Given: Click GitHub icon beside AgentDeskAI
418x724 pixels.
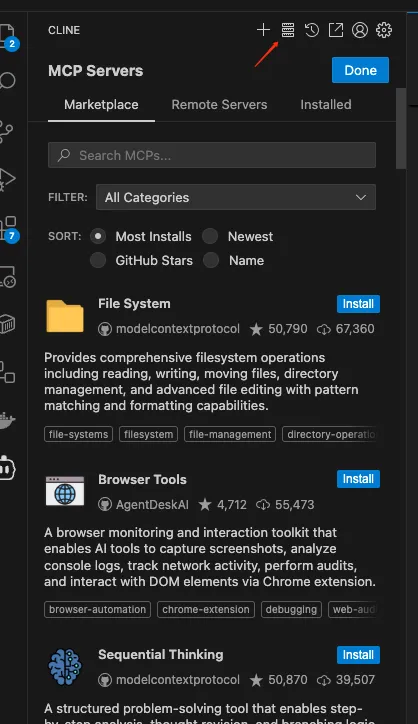Looking at the screenshot, I should tap(105, 505).
